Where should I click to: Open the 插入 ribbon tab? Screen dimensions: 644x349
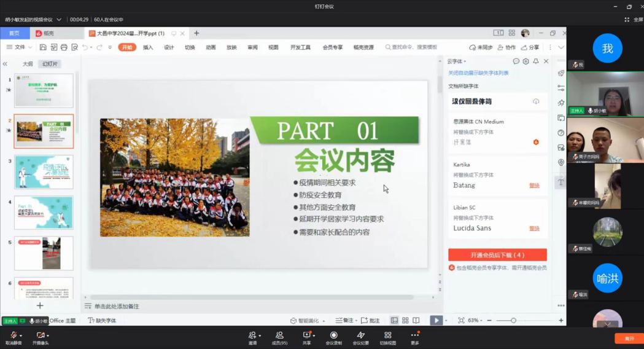[148, 47]
